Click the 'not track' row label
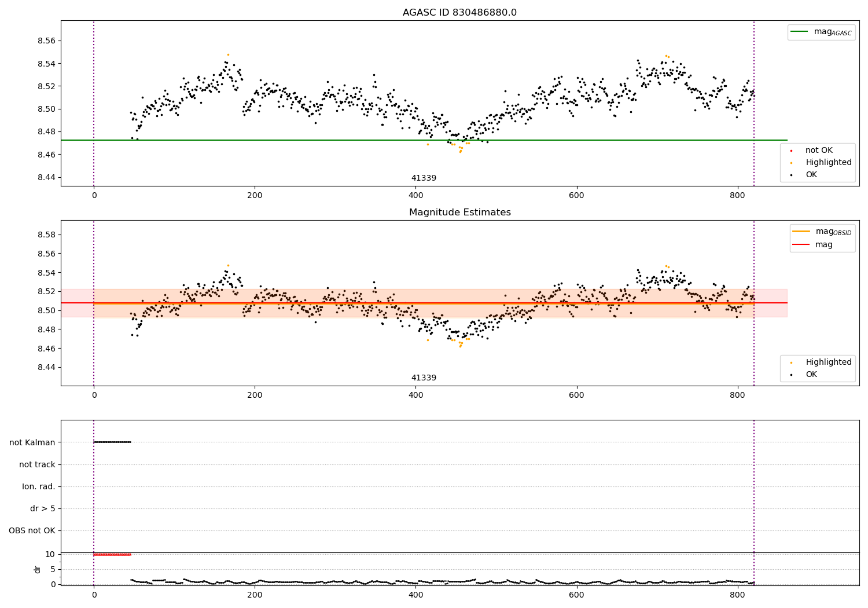Viewport: 868px width, 608px height. [37, 464]
